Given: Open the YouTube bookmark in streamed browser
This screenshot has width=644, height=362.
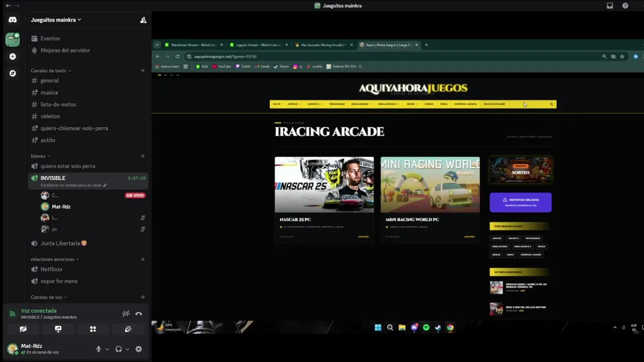Looking at the screenshot, I should pyautogui.click(x=221, y=66).
